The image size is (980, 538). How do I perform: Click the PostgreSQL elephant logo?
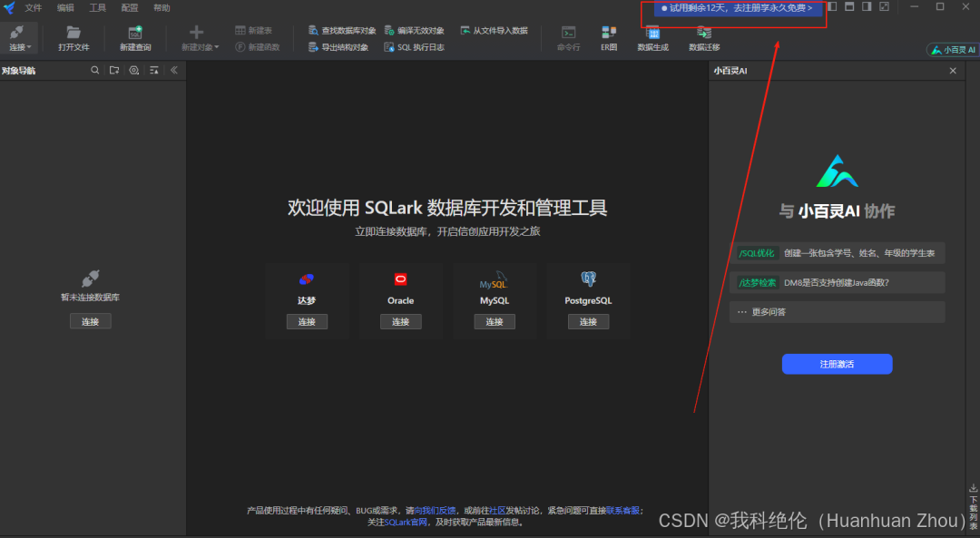588,278
